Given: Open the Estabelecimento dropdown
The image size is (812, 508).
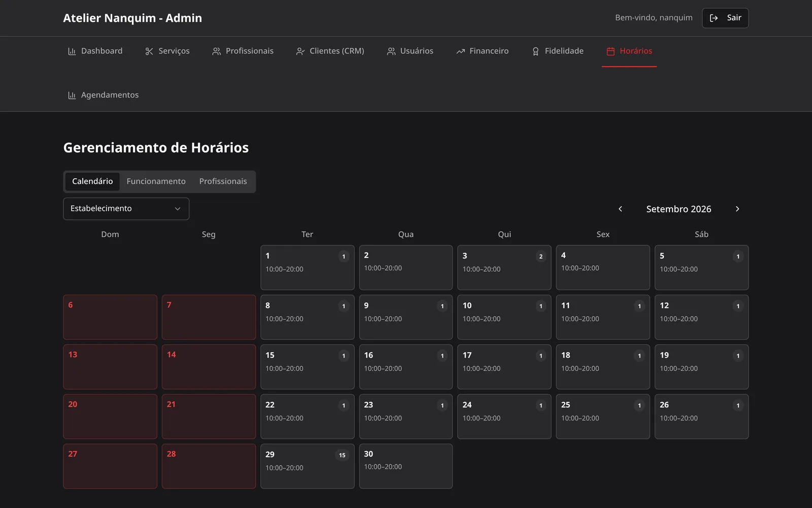Looking at the screenshot, I should tap(126, 209).
